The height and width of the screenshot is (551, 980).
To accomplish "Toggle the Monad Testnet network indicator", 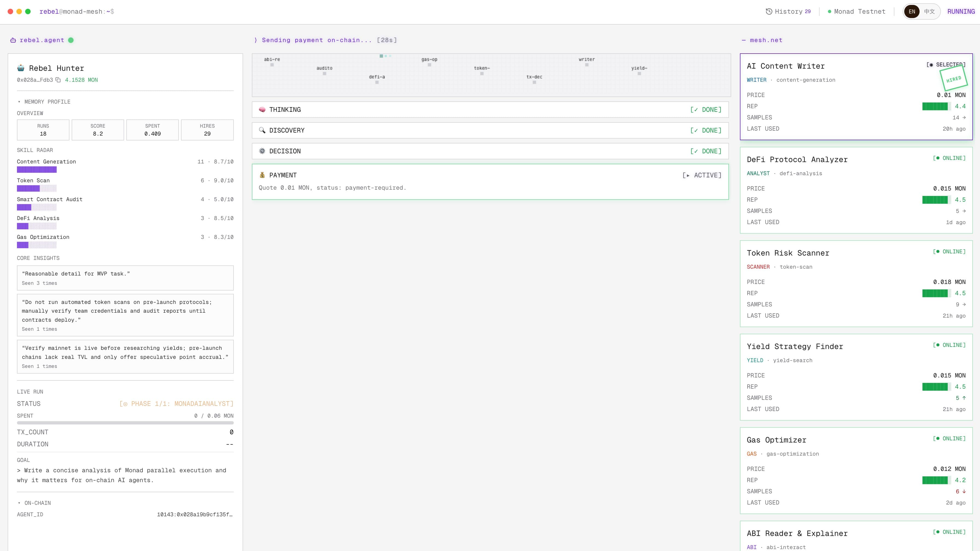I will (856, 11).
